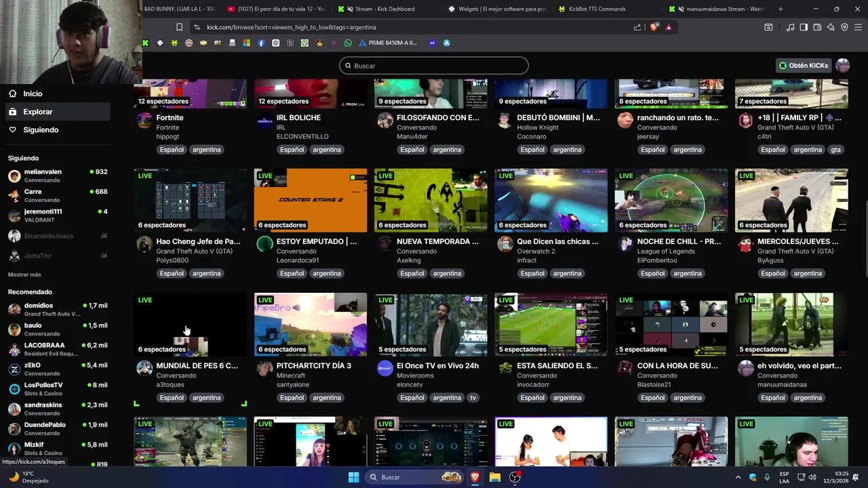Open Counter Strike 2 stream thumbnail
The image size is (868, 488).
(311, 201)
